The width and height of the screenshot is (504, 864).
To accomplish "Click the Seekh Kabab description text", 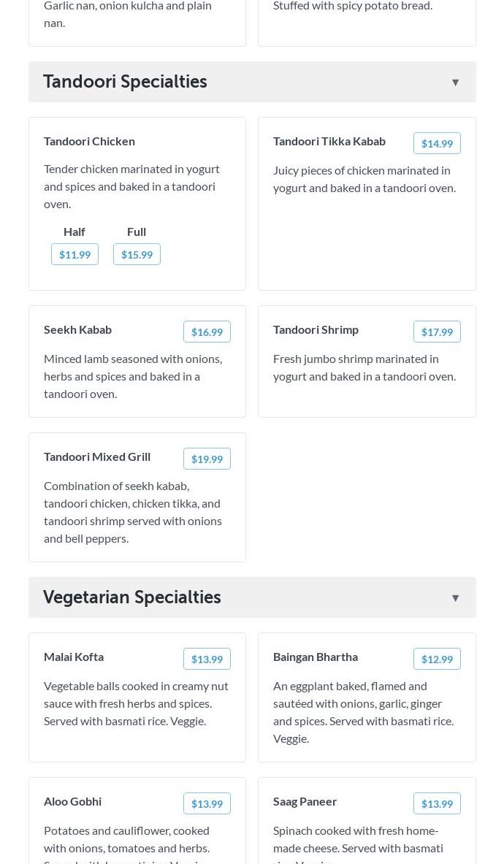I will click(133, 376).
